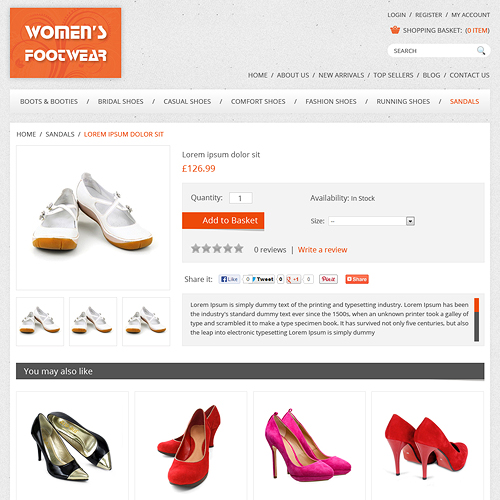Click the Pinterest Pin it button
500x500 pixels.
click(328, 279)
